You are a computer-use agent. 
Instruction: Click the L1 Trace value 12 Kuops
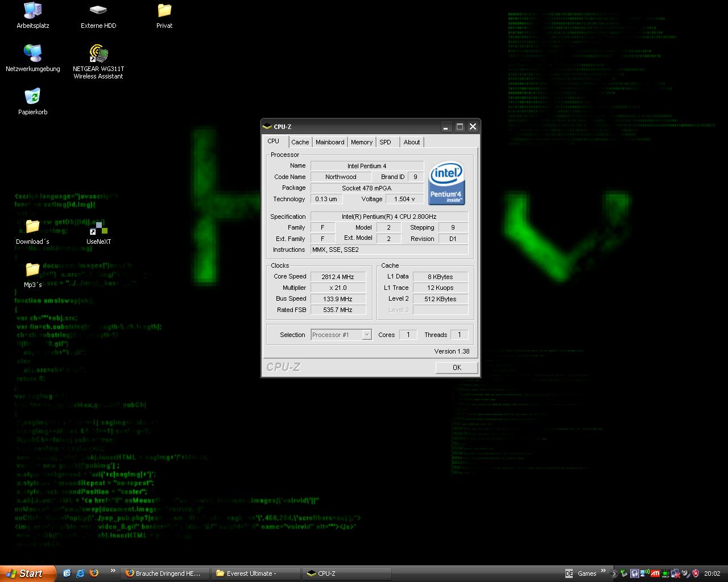[x=440, y=288]
